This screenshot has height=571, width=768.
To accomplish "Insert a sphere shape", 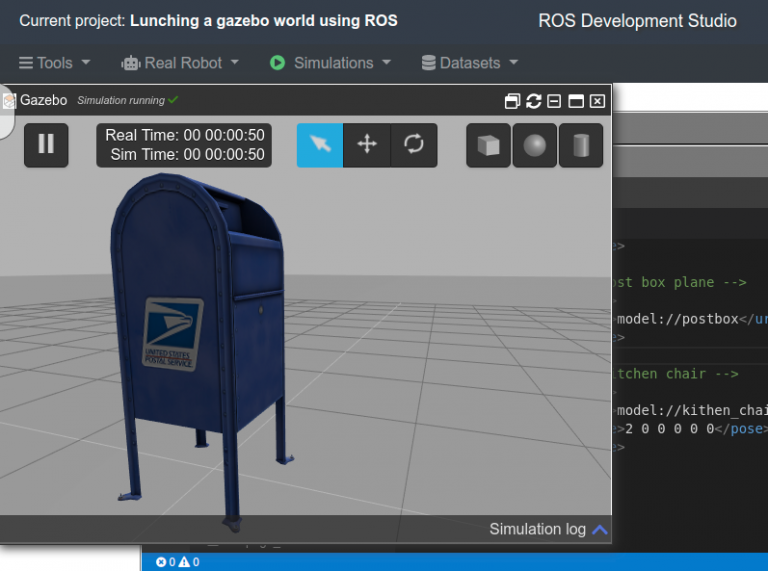I will click(534, 145).
